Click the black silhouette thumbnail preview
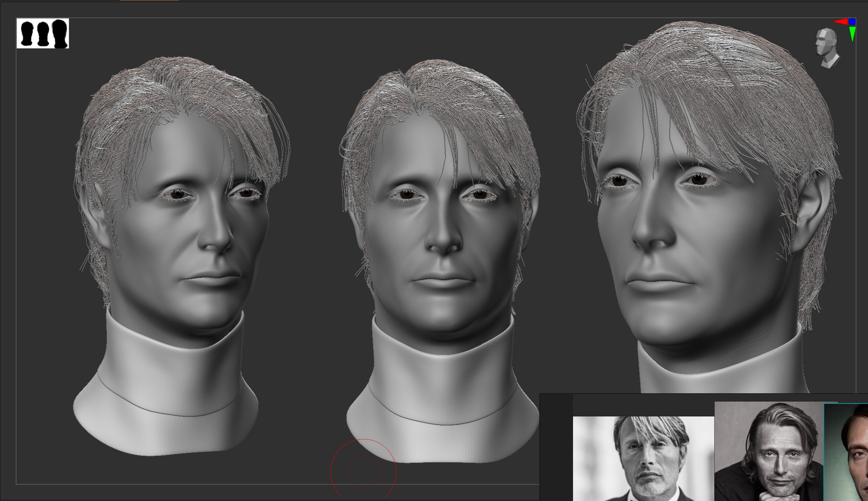This screenshot has height=501, width=868. pyautogui.click(x=43, y=33)
